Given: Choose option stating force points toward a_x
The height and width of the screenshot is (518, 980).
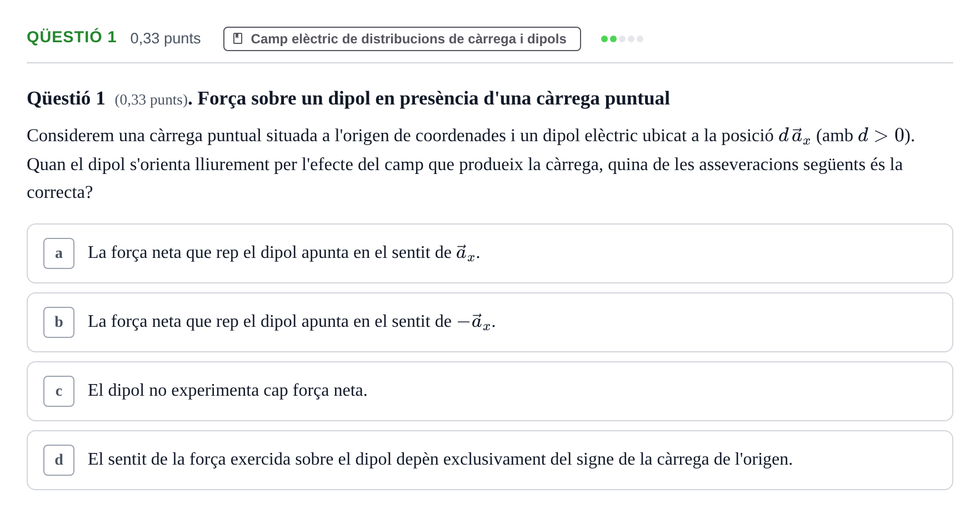Looking at the screenshot, I should [490, 253].
